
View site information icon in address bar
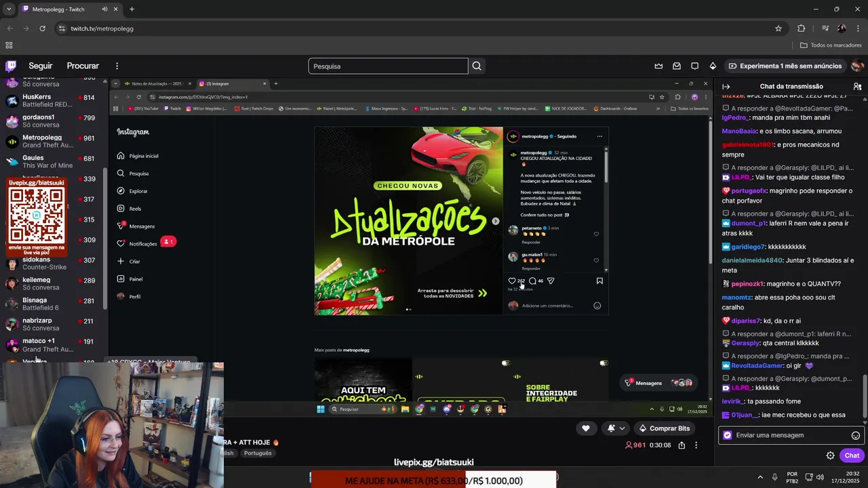[x=62, y=28]
